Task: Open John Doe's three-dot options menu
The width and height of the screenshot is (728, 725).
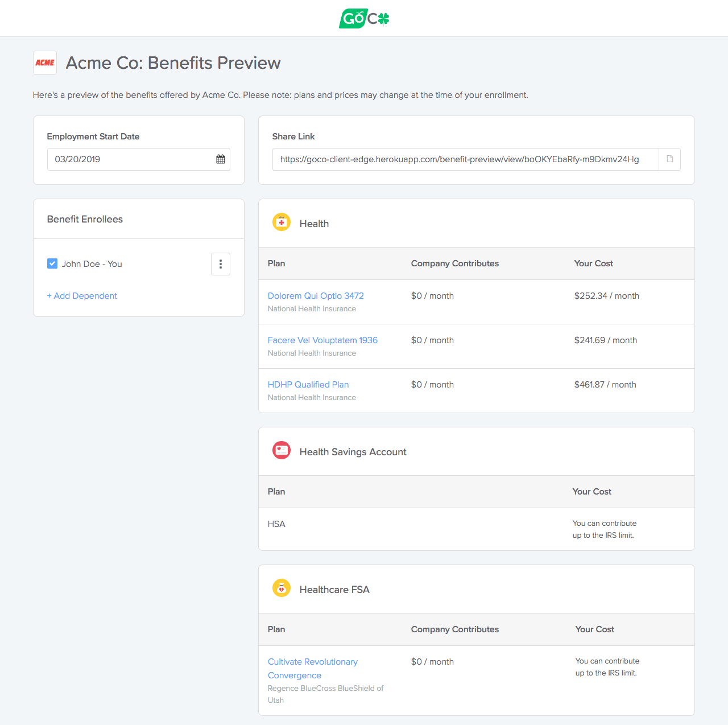Action: click(x=221, y=264)
